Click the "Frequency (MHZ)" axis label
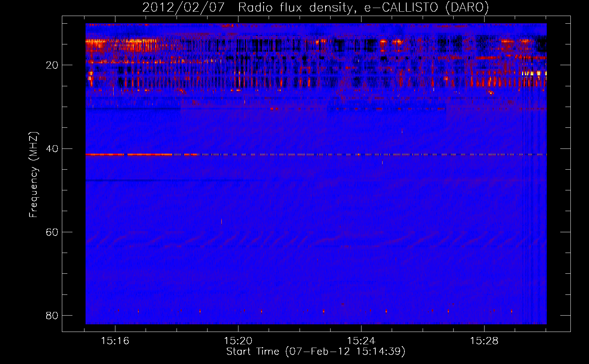 [x=33, y=175]
